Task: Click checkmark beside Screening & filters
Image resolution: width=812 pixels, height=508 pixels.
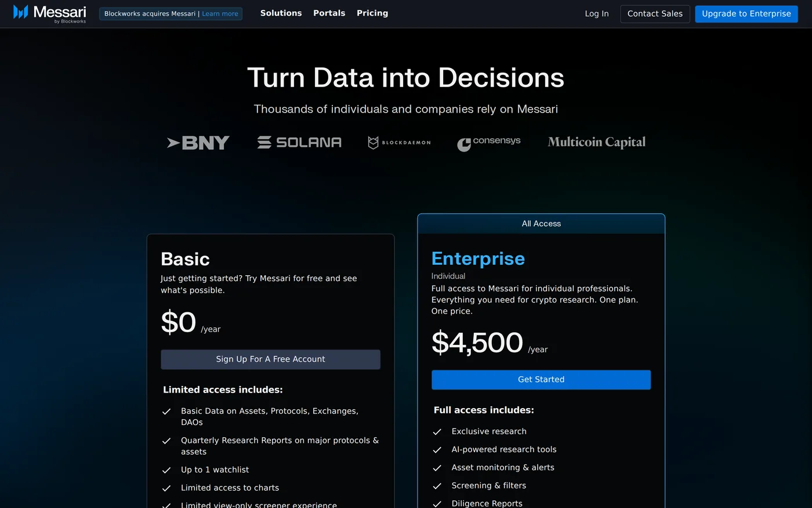Action: [x=437, y=486]
